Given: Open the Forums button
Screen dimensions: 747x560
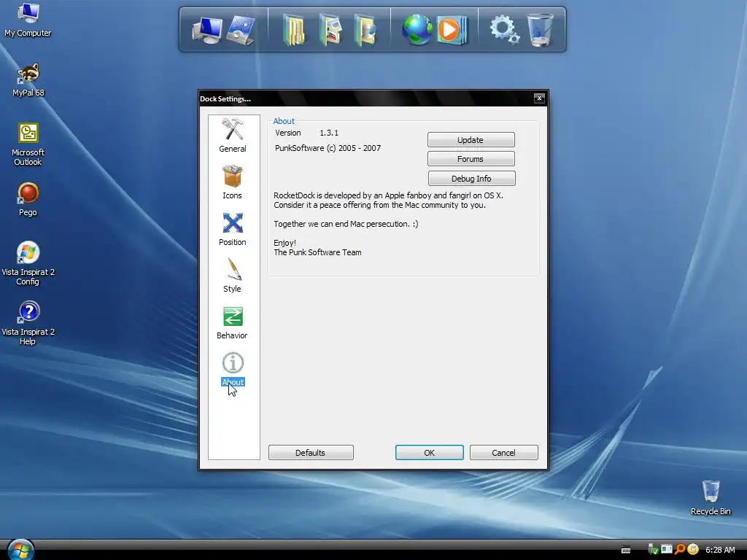Looking at the screenshot, I should pos(471,159).
